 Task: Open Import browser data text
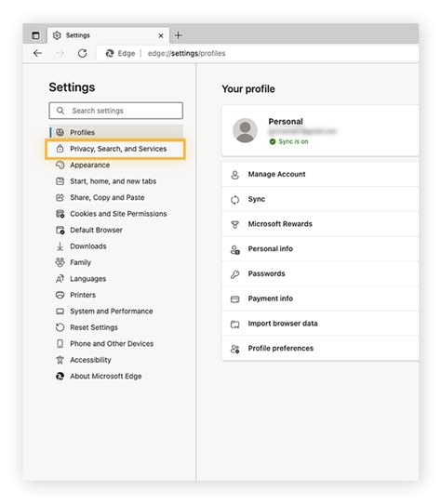283,324
